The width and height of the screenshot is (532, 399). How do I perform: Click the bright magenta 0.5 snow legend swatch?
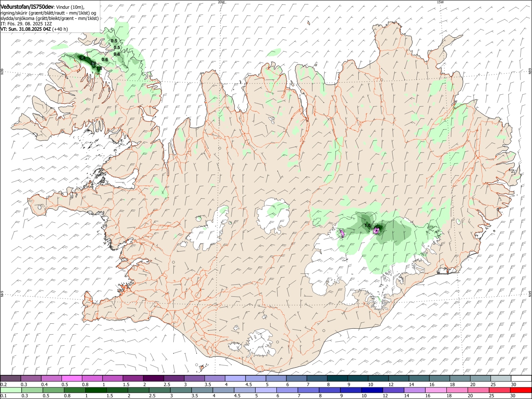pyautogui.click(x=71, y=378)
